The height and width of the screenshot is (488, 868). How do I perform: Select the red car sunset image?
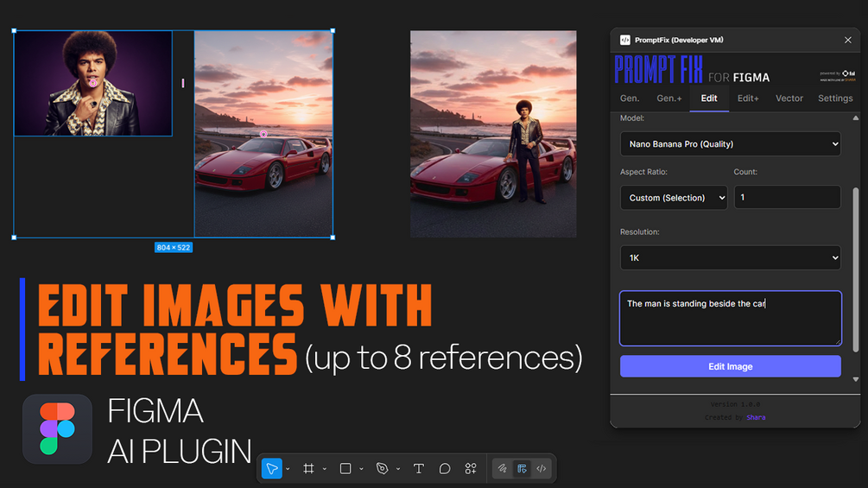[263, 134]
